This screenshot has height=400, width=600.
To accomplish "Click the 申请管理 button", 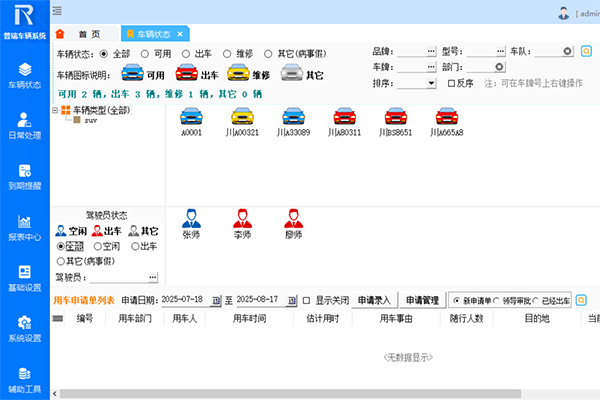I will pyautogui.click(x=422, y=300).
